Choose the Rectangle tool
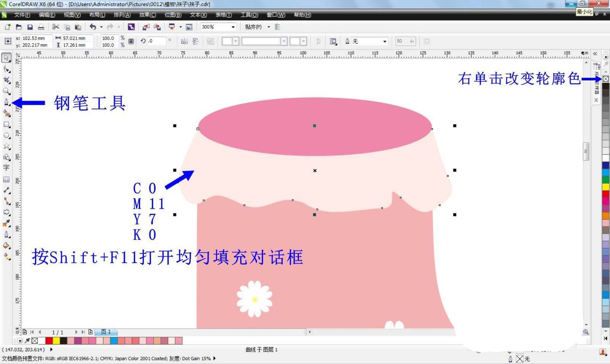 pyautogui.click(x=6, y=124)
